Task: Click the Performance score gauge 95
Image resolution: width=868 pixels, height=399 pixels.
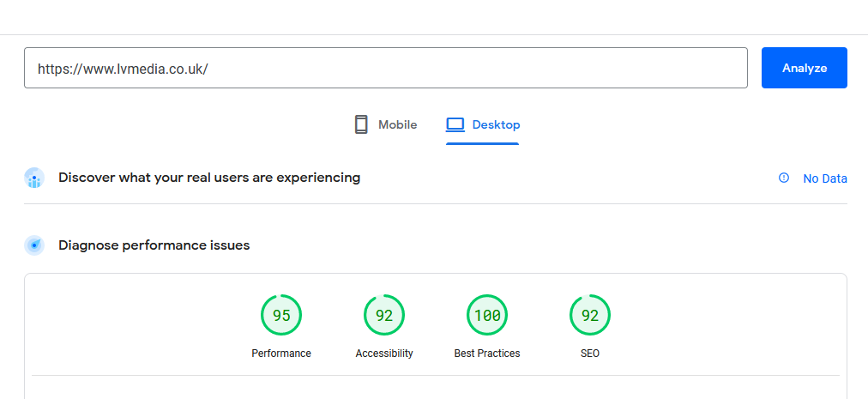Action: coord(281,315)
